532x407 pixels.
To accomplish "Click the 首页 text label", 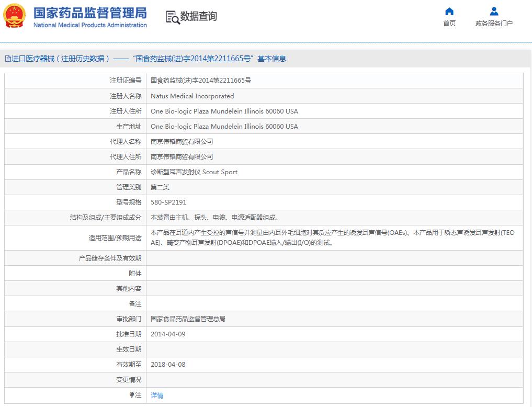I will click(x=449, y=24).
